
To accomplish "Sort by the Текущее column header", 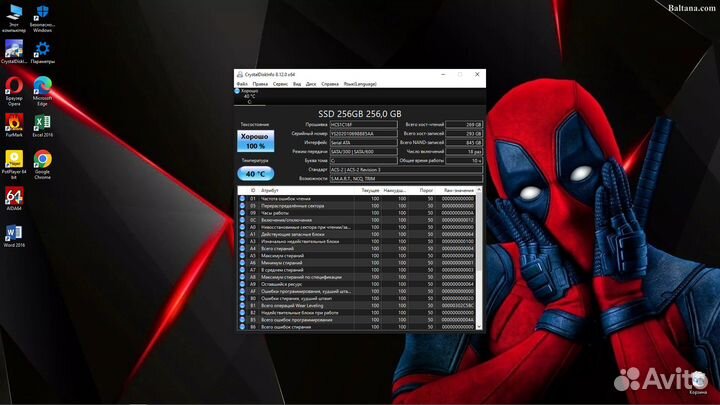I will 368,190.
